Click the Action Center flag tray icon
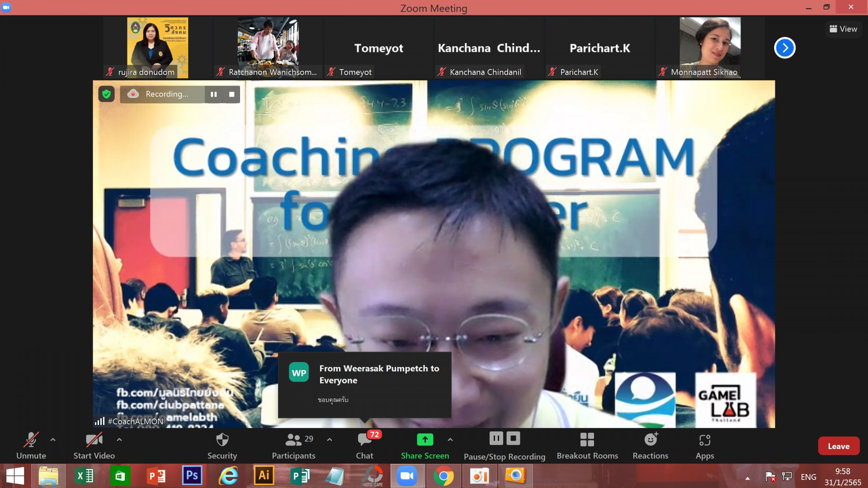 (x=770, y=476)
